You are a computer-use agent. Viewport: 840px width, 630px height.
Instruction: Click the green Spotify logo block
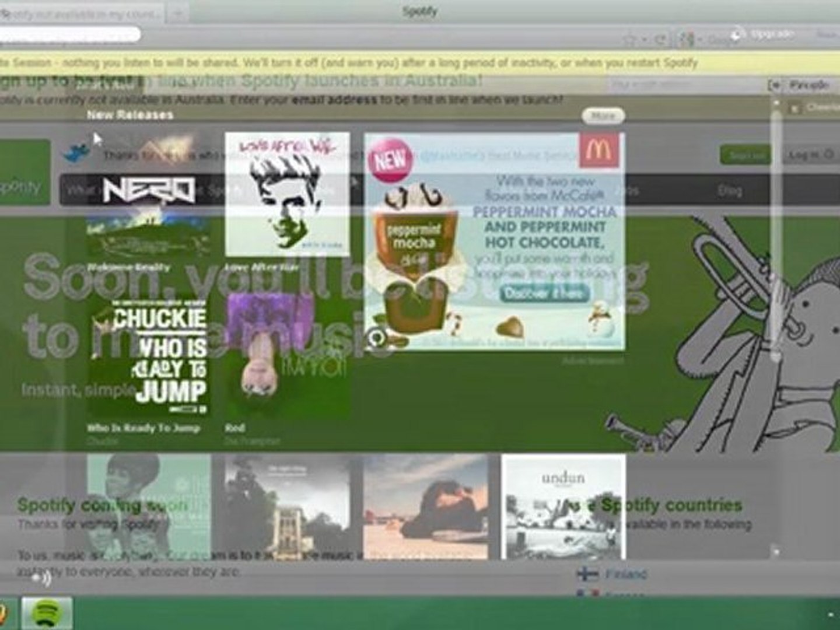click(24, 173)
